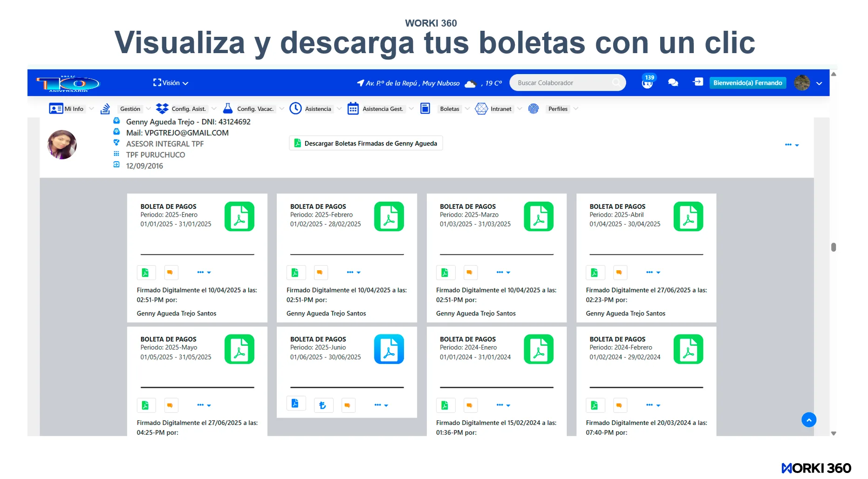Screen dimensions: 868x479
Task: Expand the Visión dropdown
Action: tap(171, 83)
